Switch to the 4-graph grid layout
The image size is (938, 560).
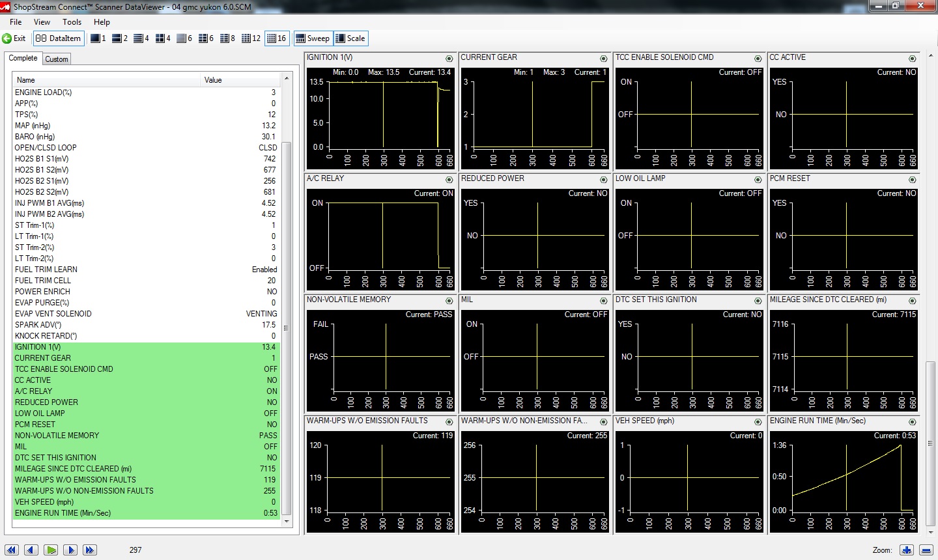(163, 38)
